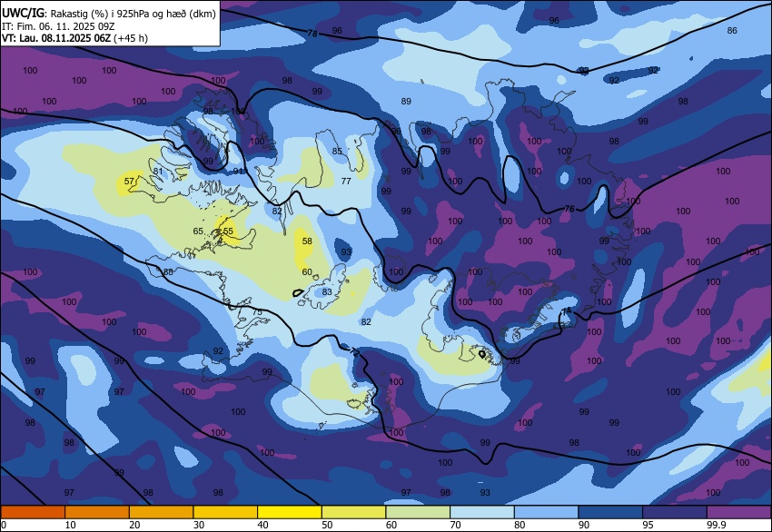This screenshot has width=772, height=532.
Task: Click the 95–99.9 dark indigo legend swatch
Action: pyautogui.click(x=675, y=512)
